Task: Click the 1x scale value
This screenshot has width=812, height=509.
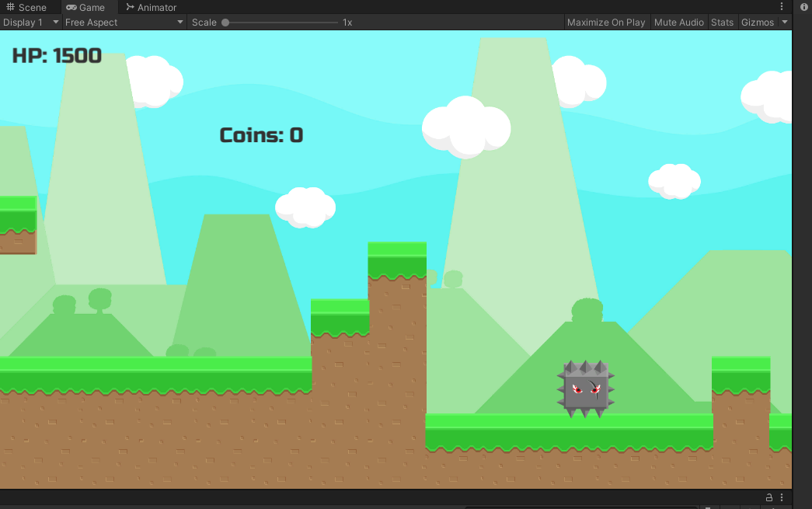Action: (x=347, y=23)
